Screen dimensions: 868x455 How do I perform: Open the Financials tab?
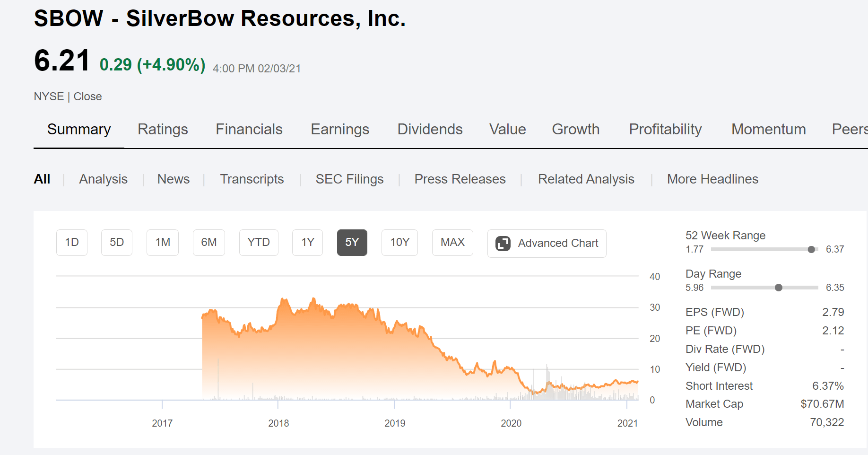pyautogui.click(x=249, y=129)
